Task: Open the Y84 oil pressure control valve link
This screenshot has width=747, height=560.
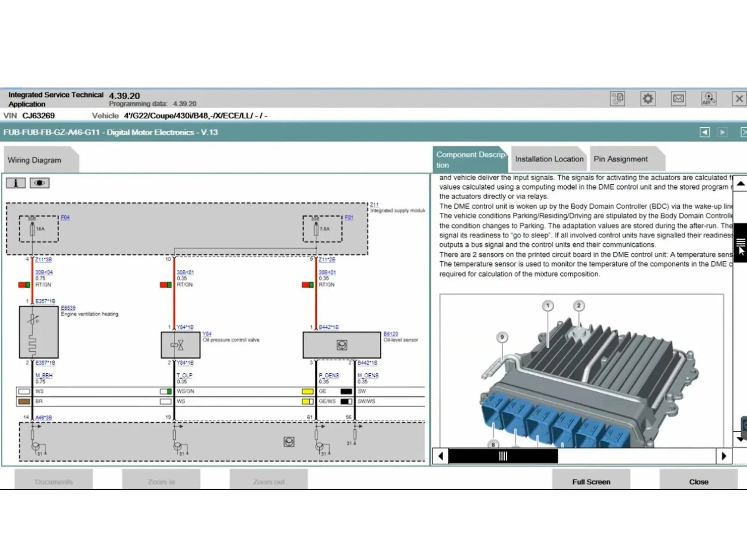Action: point(207,334)
